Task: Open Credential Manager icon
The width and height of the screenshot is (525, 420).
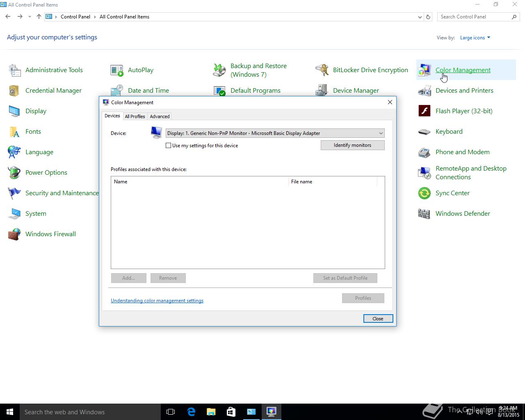Action: (14, 91)
